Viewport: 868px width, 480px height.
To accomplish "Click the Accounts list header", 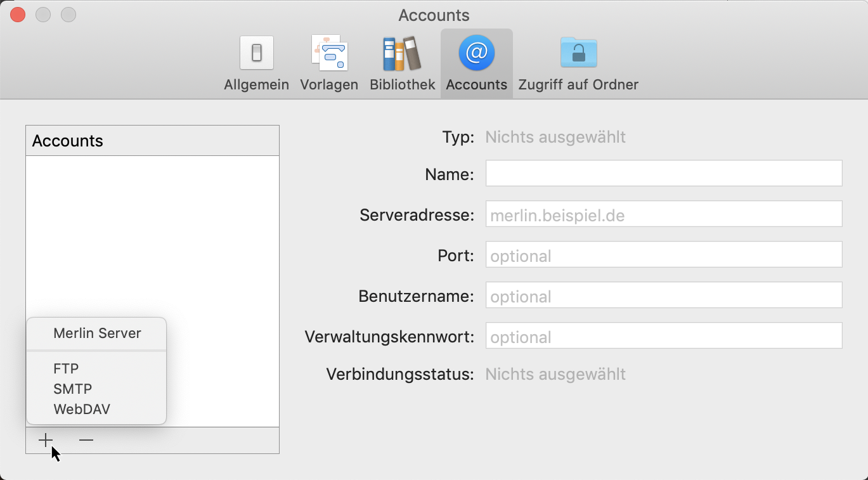I will point(152,140).
